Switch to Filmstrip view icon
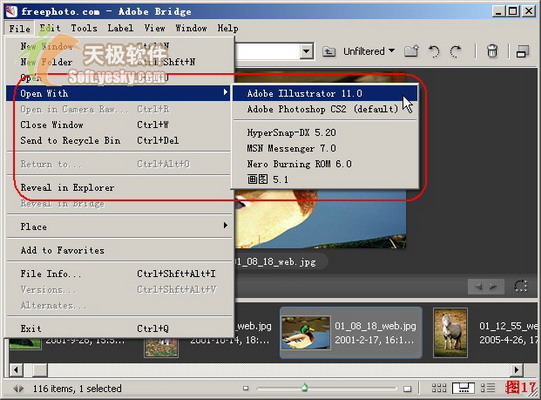Viewport: 541px width, 400px height. [x=463, y=388]
